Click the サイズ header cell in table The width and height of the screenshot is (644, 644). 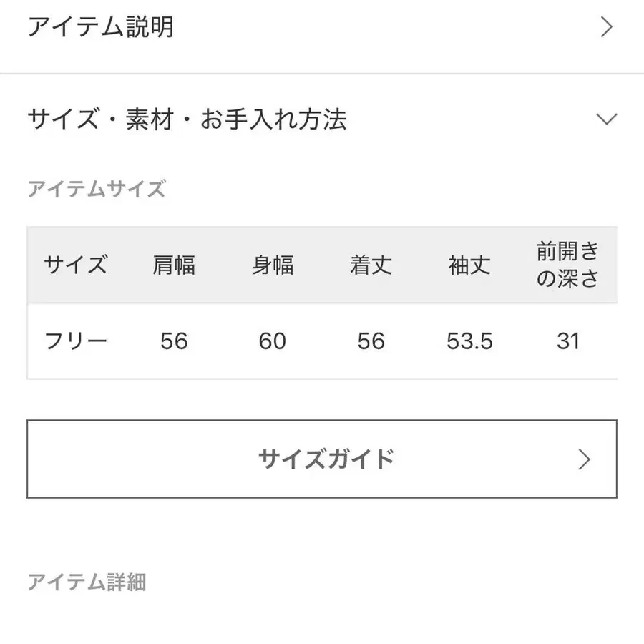[75, 265]
